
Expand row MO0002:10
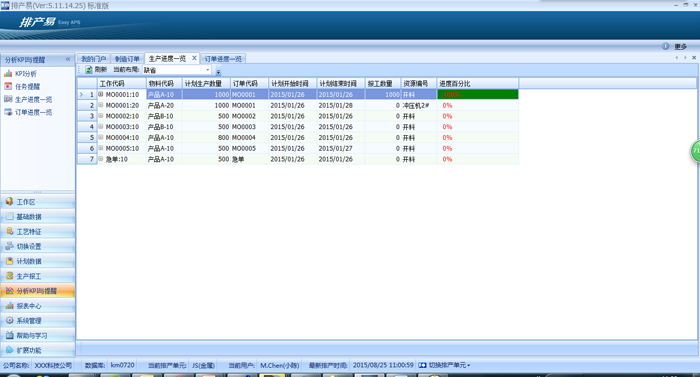[101, 116]
